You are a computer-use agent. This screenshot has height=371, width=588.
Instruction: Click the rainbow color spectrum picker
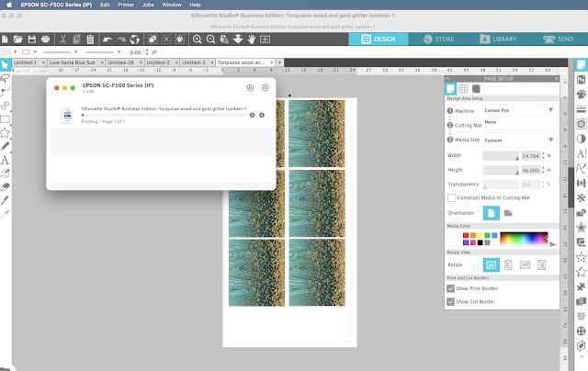tap(524, 239)
